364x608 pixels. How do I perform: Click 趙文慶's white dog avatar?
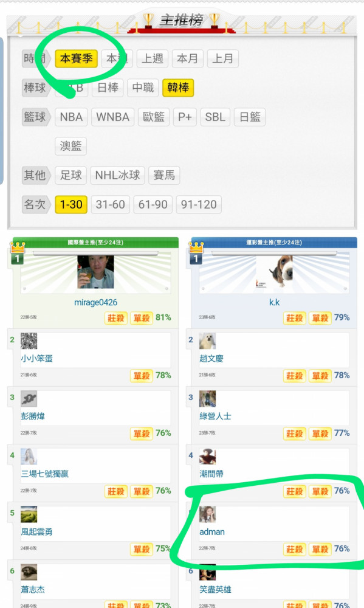point(207,341)
